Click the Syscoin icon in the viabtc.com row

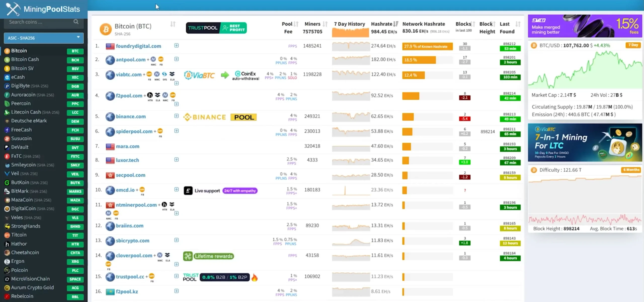click(x=165, y=74)
